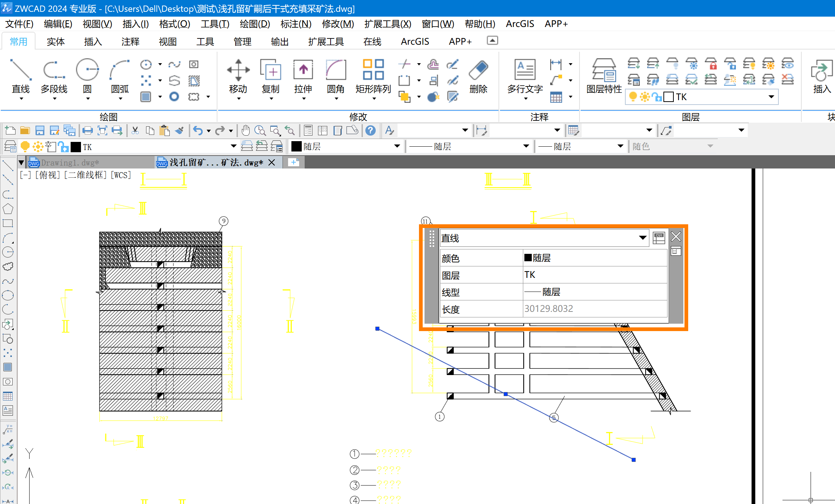Switch to the 扩展工具 ribbon tab
Screen dimensions: 835x504
[326, 42]
